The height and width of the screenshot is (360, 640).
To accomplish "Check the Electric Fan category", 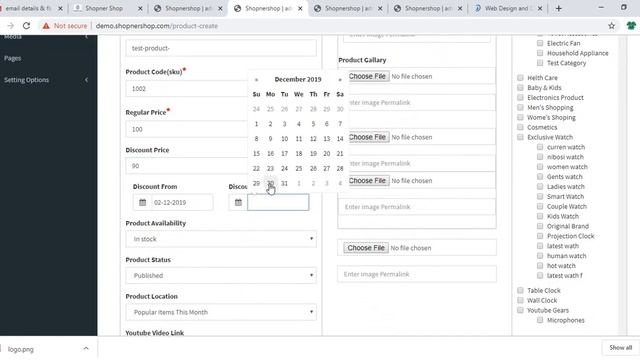I will pyautogui.click(x=540, y=43).
